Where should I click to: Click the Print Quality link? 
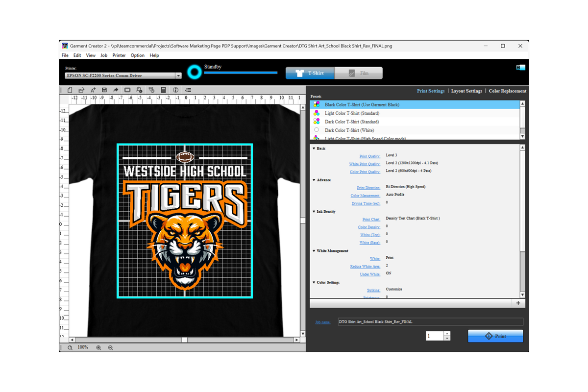[370, 156]
